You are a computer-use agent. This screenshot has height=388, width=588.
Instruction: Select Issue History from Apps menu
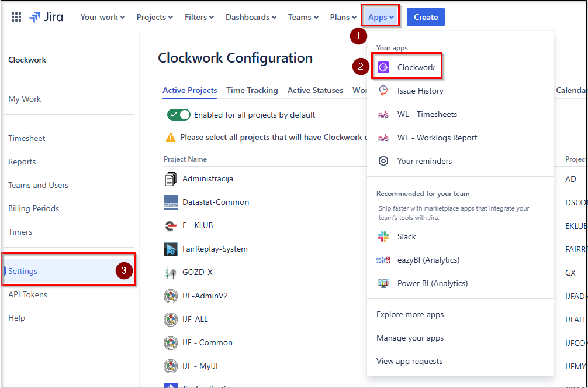coord(461,91)
